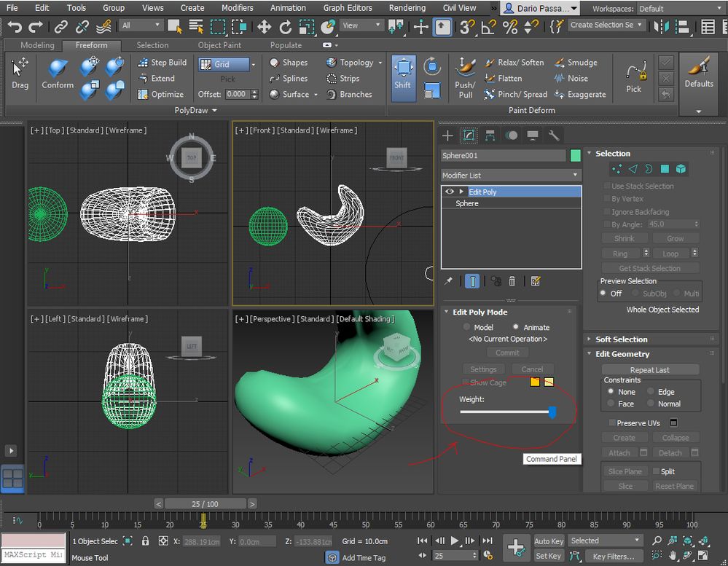Viewport: 728px width, 566px height.
Task: Click the Redo arrow icon
Action: point(35,28)
